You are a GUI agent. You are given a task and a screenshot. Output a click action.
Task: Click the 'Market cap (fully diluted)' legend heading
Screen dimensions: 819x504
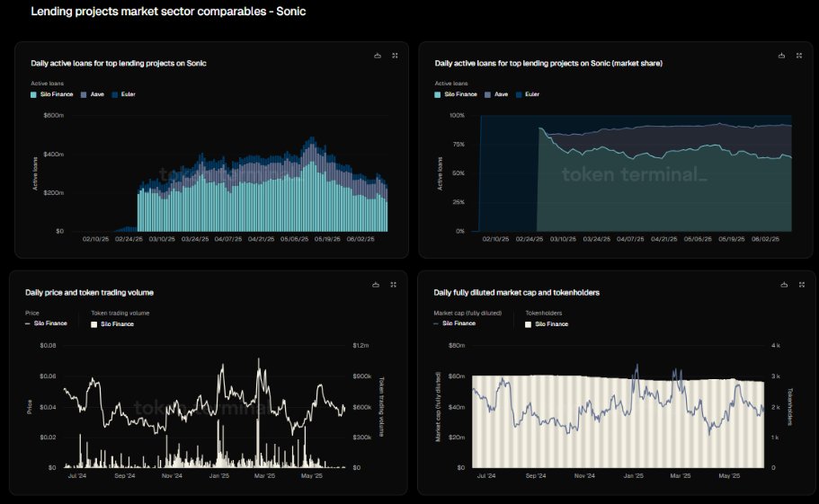467,313
